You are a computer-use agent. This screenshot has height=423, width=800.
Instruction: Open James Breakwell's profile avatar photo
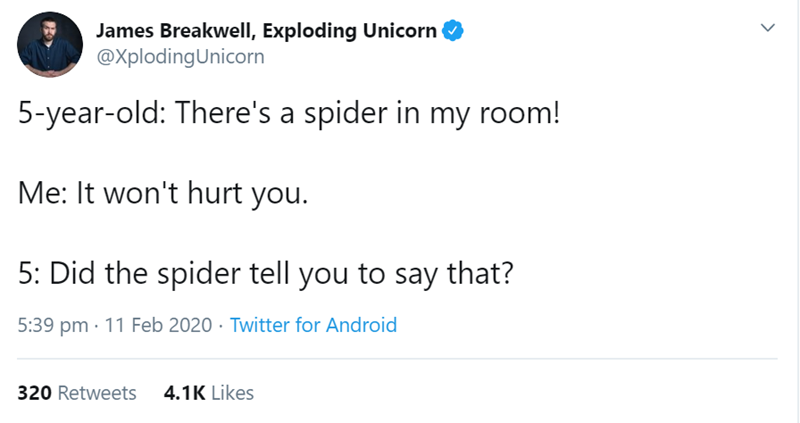point(50,45)
